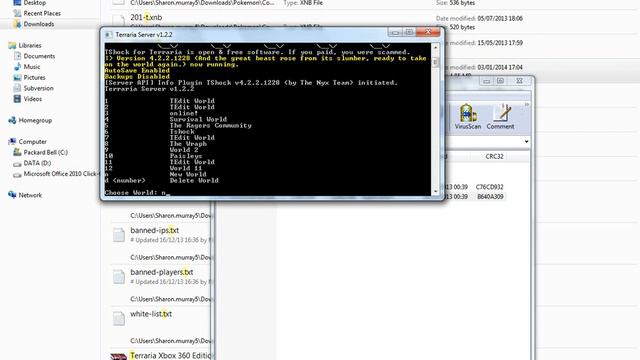
Task: Click the Packard Bell drive icon
Action: [17, 152]
